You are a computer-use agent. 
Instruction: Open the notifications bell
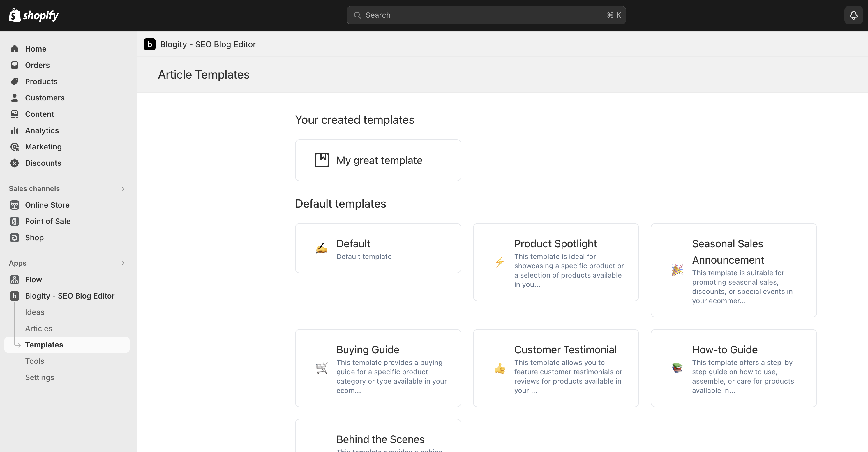[x=853, y=15]
